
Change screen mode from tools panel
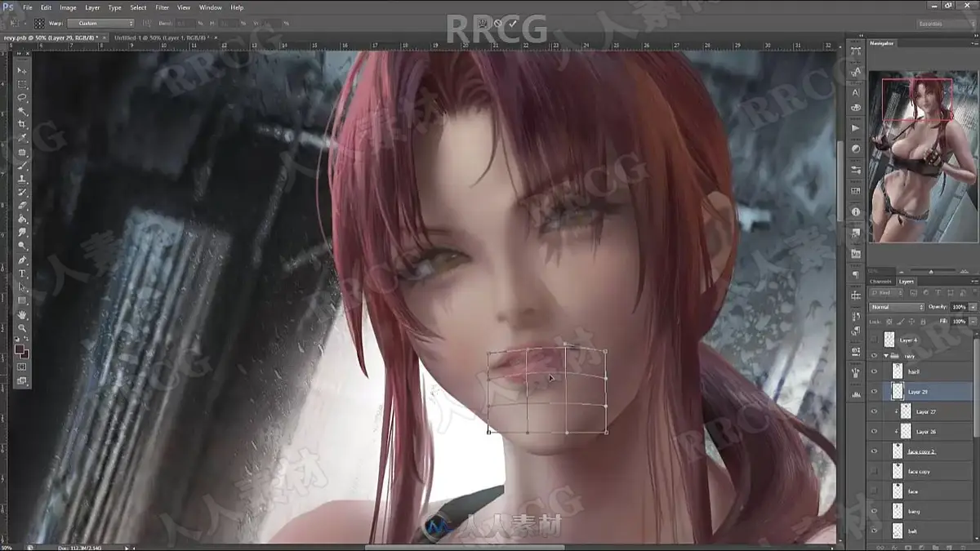(x=22, y=380)
